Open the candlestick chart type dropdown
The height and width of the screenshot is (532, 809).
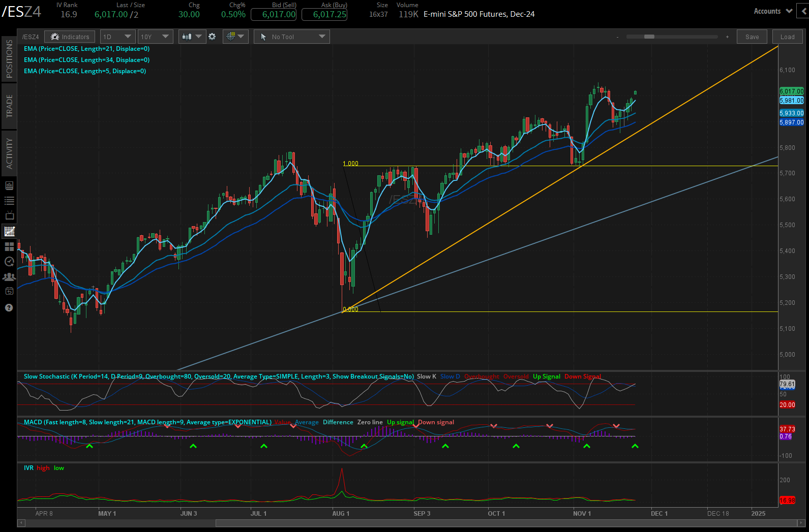[192, 37]
